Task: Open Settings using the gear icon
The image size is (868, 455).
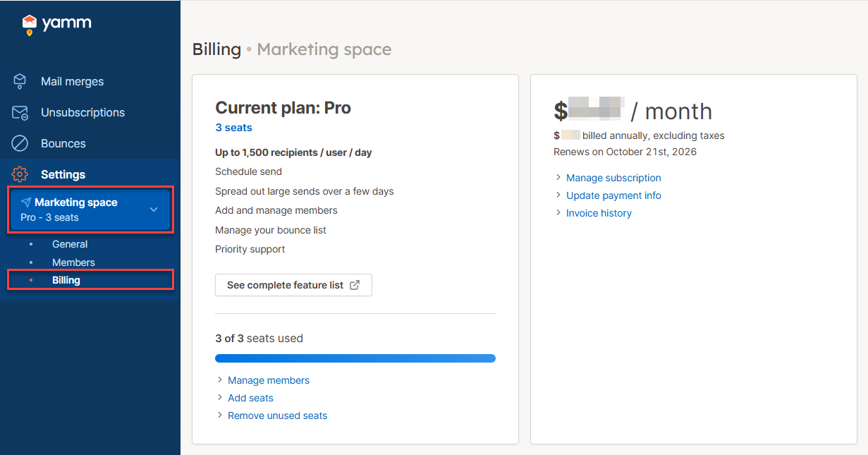Action: click(20, 174)
